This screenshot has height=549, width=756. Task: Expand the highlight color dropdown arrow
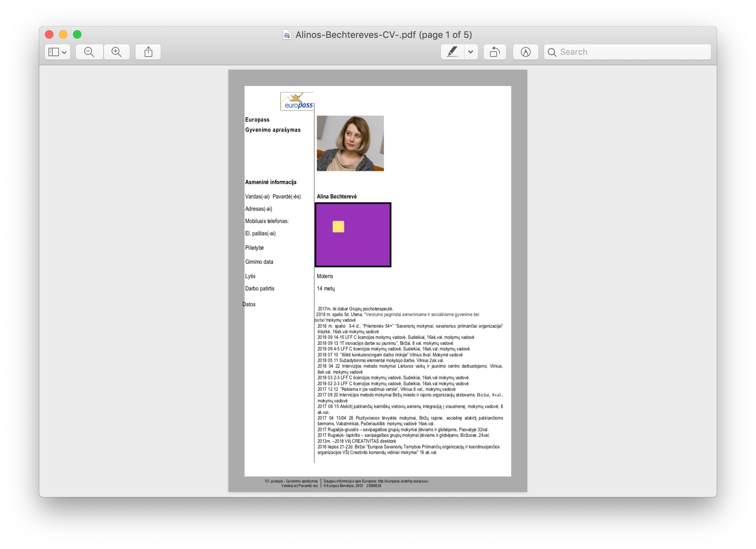click(471, 52)
